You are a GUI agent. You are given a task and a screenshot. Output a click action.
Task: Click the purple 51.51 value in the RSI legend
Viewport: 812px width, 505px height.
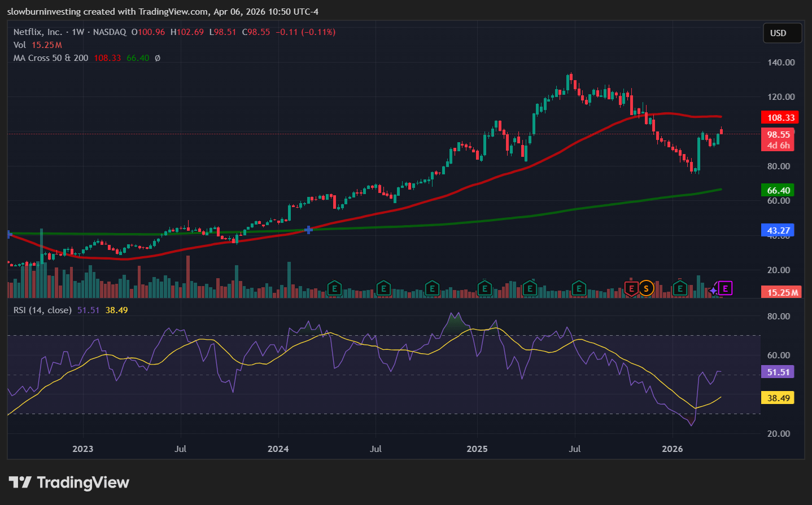point(88,310)
